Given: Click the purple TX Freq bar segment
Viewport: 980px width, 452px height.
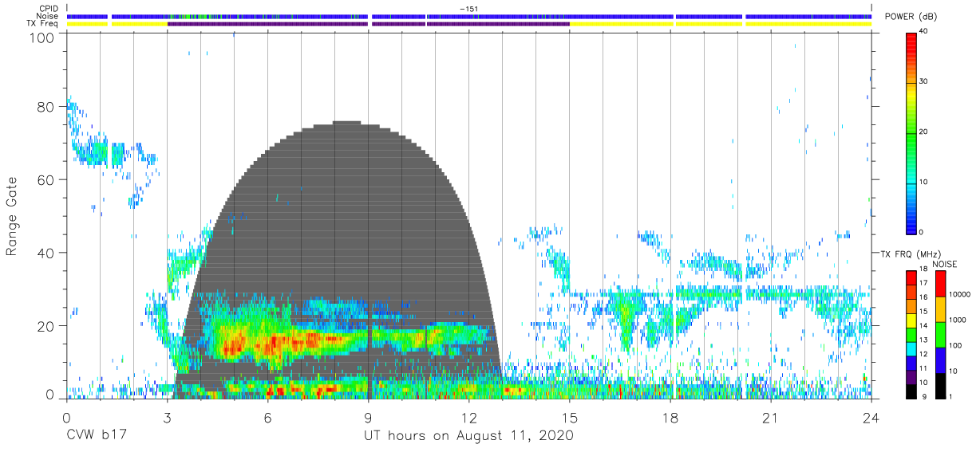Looking at the screenshot, I should click(368, 24).
